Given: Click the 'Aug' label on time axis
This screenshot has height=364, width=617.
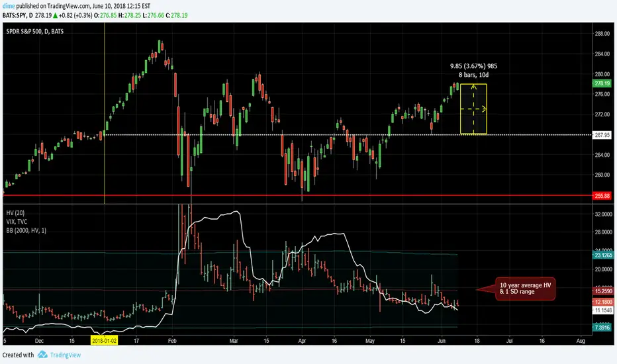Looking at the screenshot, I should (x=581, y=341).
